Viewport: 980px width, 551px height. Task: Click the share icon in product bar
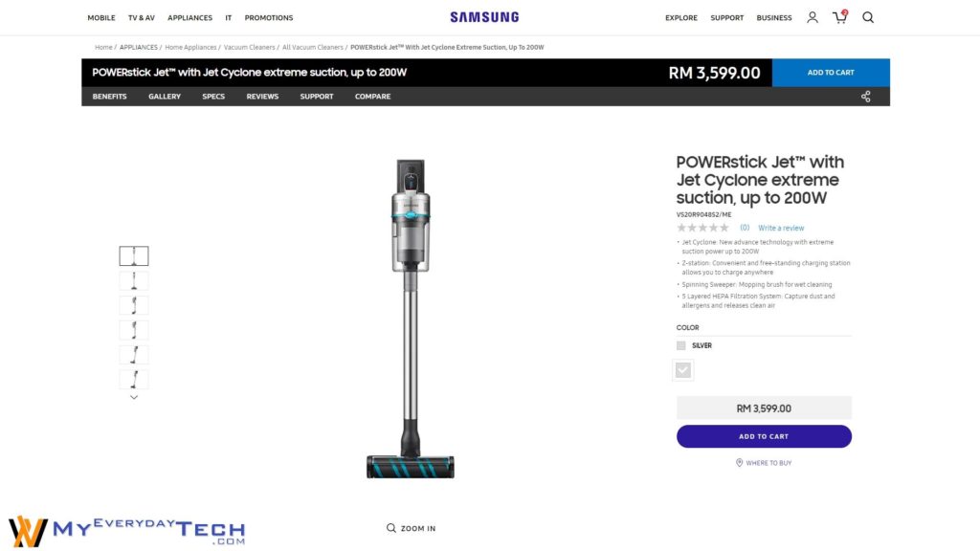[865, 97]
